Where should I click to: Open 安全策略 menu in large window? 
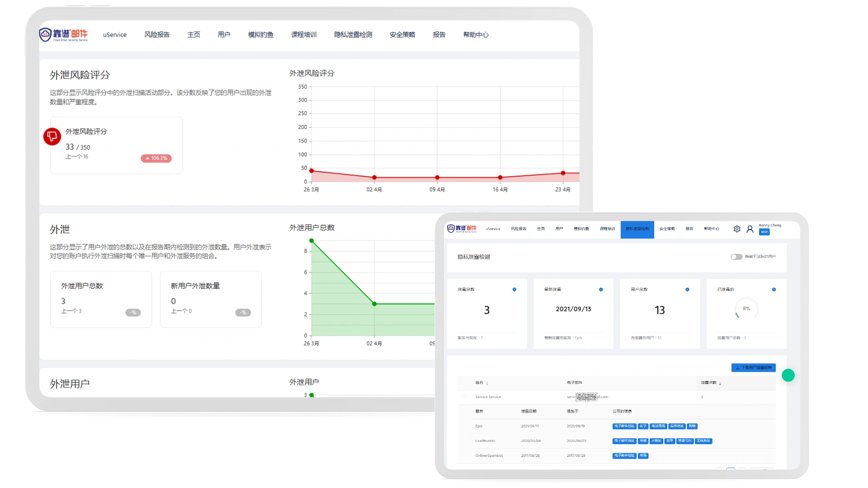402,35
